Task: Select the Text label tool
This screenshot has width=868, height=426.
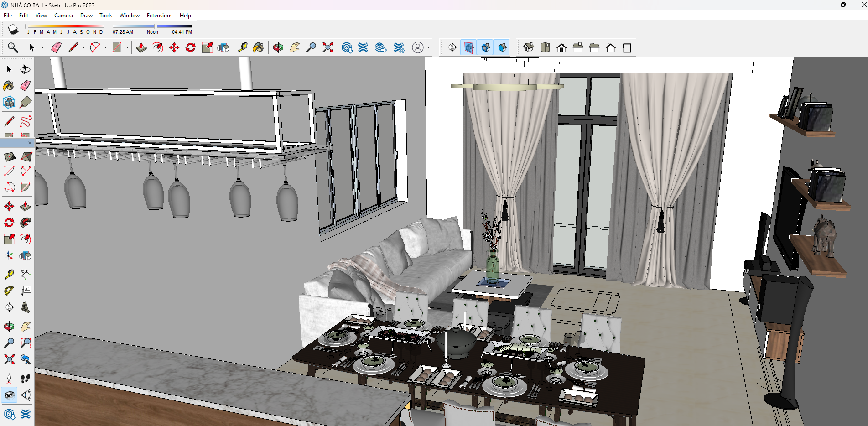Action: (x=26, y=291)
